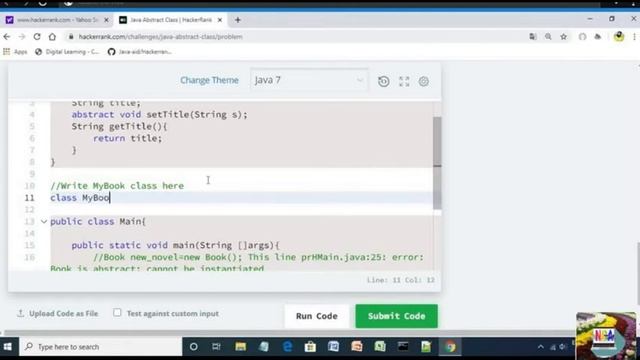Open Google Chrome from the taskbar
640x360 pixels.
[450, 347]
